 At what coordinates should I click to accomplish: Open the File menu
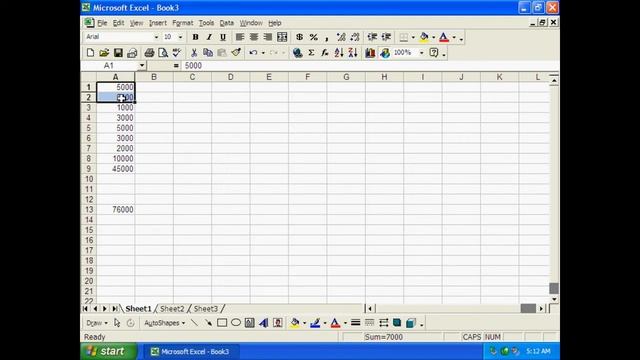coord(102,23)
